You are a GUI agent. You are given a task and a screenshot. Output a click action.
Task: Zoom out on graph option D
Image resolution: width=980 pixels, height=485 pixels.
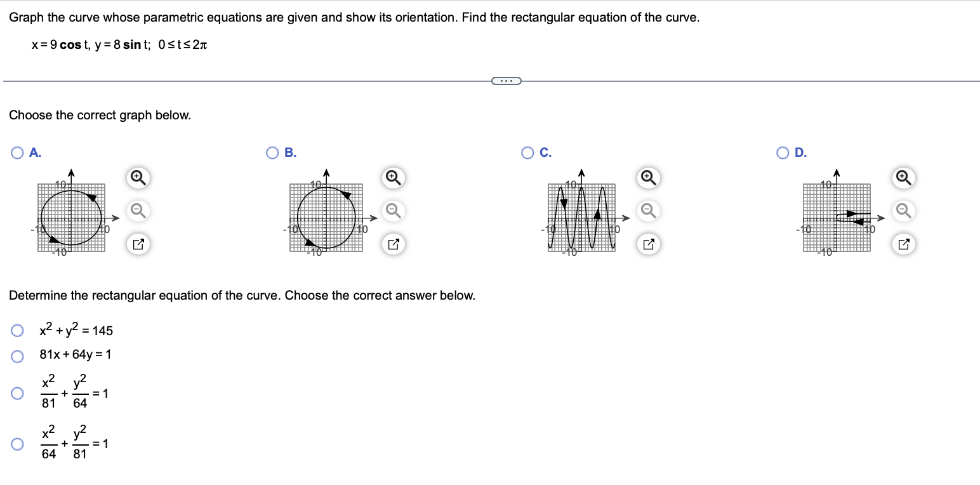(904, 211)
